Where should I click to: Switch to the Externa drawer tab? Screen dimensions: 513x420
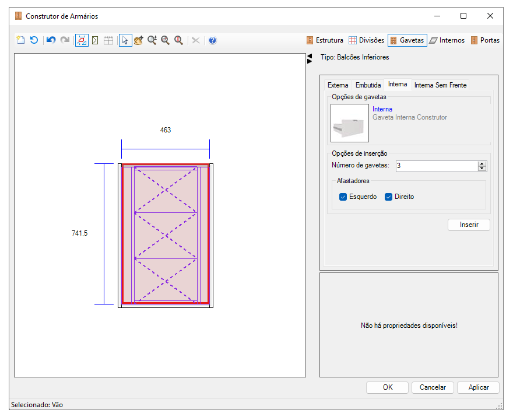click(338, 85)
